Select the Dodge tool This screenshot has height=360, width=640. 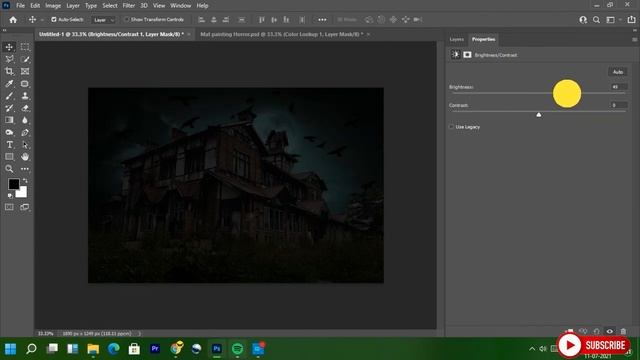[9, 132]
